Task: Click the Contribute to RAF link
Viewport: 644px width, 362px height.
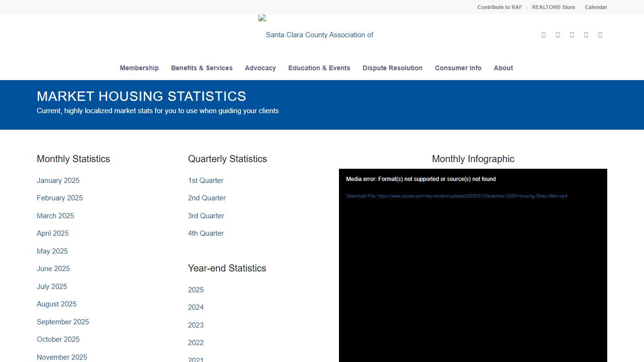Action: 499,7
